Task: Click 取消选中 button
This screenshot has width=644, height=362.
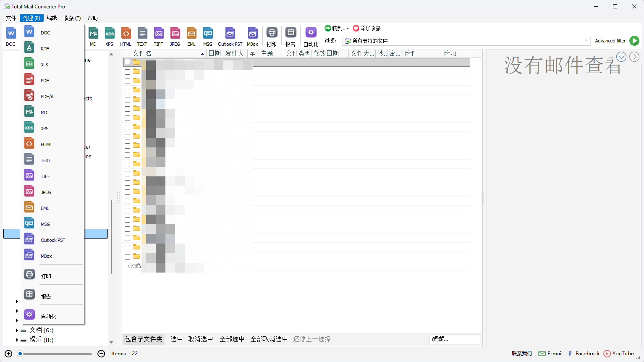Action: click(x=201, y=339)
